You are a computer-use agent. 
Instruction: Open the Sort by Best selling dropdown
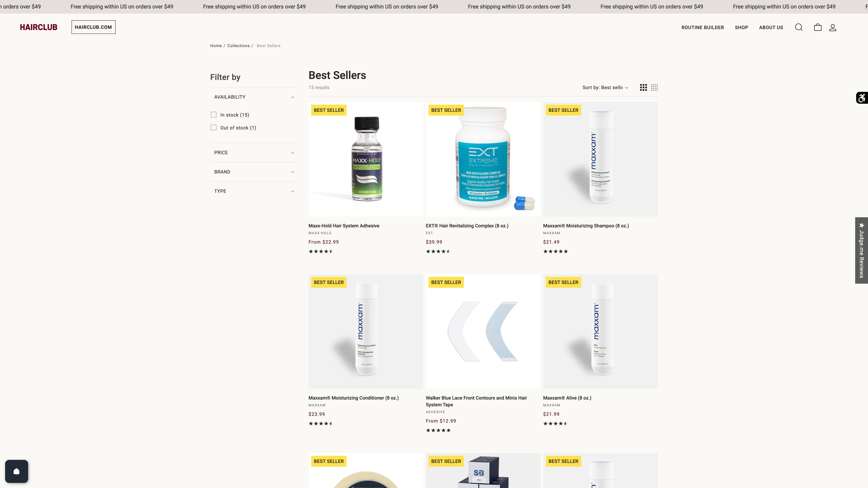point(606,88)
